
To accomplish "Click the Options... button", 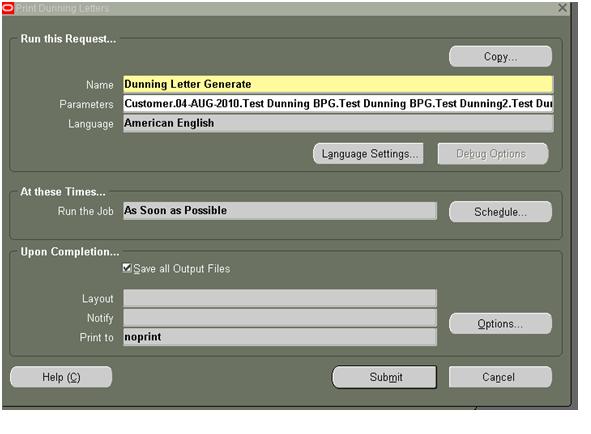I will pos(500,324).
